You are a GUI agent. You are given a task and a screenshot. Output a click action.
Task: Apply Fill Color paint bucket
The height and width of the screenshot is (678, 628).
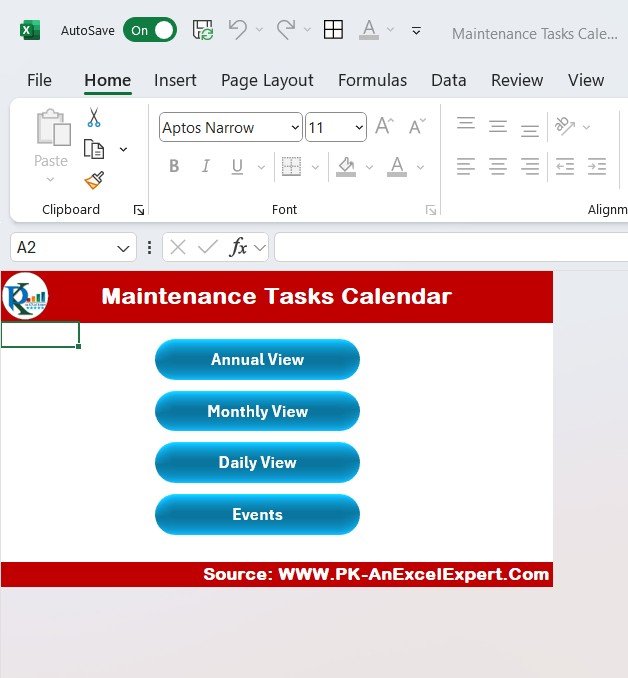tap(346, 166)
